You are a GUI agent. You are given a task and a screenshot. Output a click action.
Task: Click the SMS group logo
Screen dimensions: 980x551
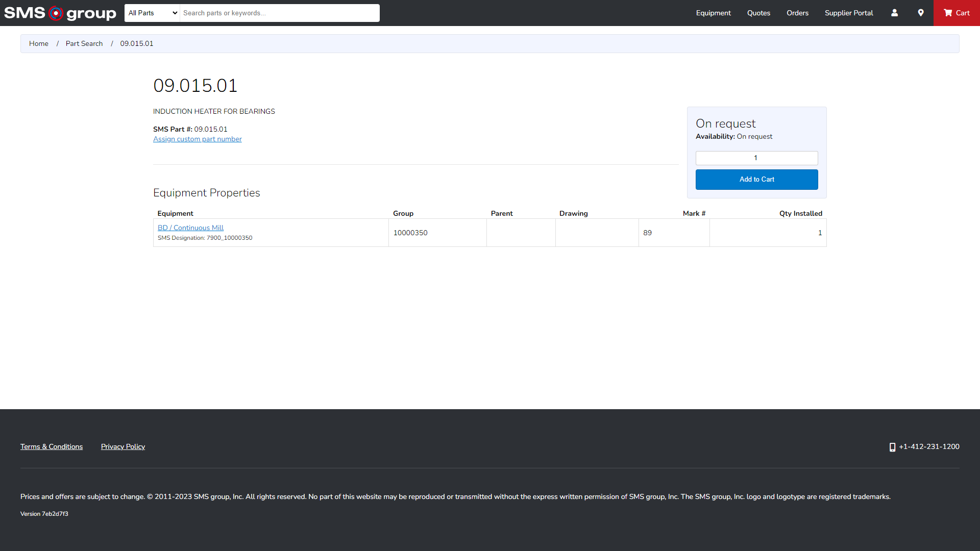[60, 13]
